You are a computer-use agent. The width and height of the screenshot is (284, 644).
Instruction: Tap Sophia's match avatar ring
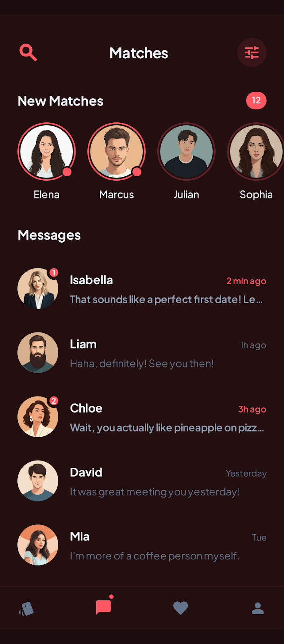(256, 152)
